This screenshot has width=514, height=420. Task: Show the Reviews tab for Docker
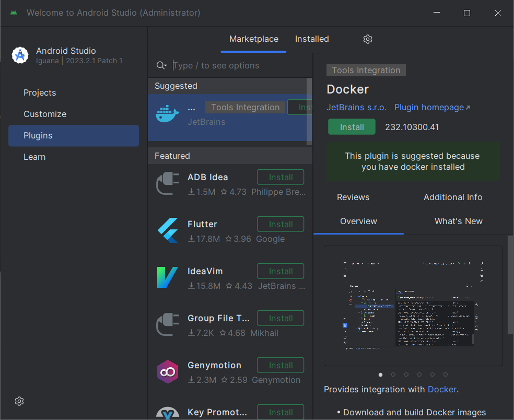click(x=353, y=197)
